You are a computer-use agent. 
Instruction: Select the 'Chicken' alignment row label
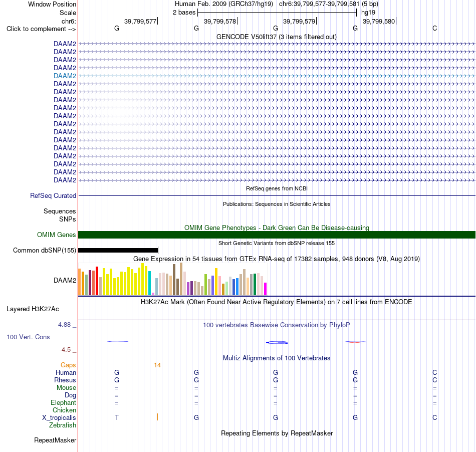[64, 410]
